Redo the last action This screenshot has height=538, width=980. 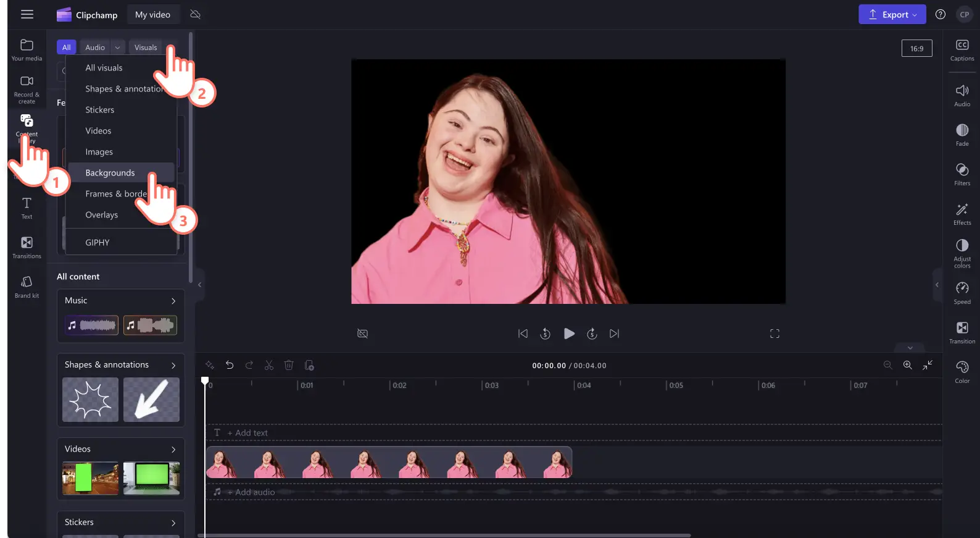(249, 365)
